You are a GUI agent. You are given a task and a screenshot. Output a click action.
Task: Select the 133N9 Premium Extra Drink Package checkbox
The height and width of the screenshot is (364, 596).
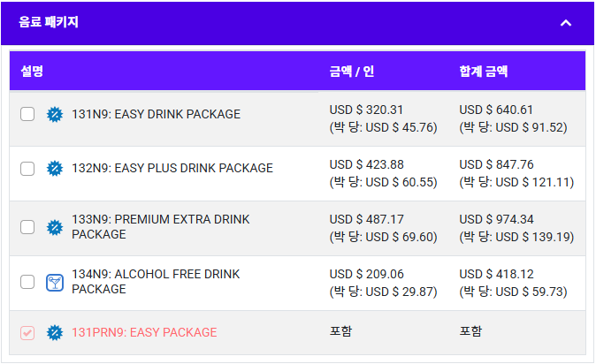pos(27,227)
